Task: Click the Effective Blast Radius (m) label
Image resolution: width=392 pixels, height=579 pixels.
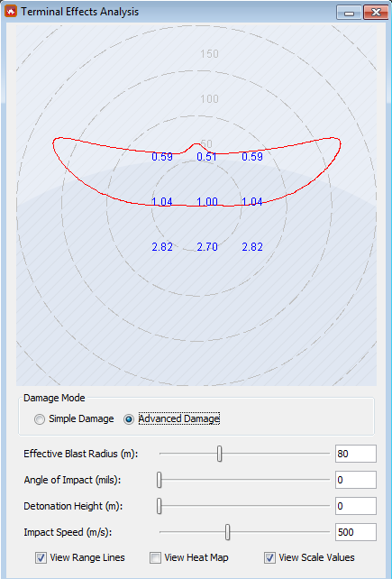Action: pos(81,454)
